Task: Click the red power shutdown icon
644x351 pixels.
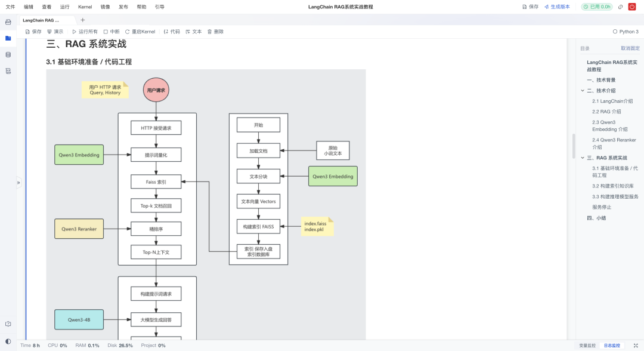Action: pos(632,7)
